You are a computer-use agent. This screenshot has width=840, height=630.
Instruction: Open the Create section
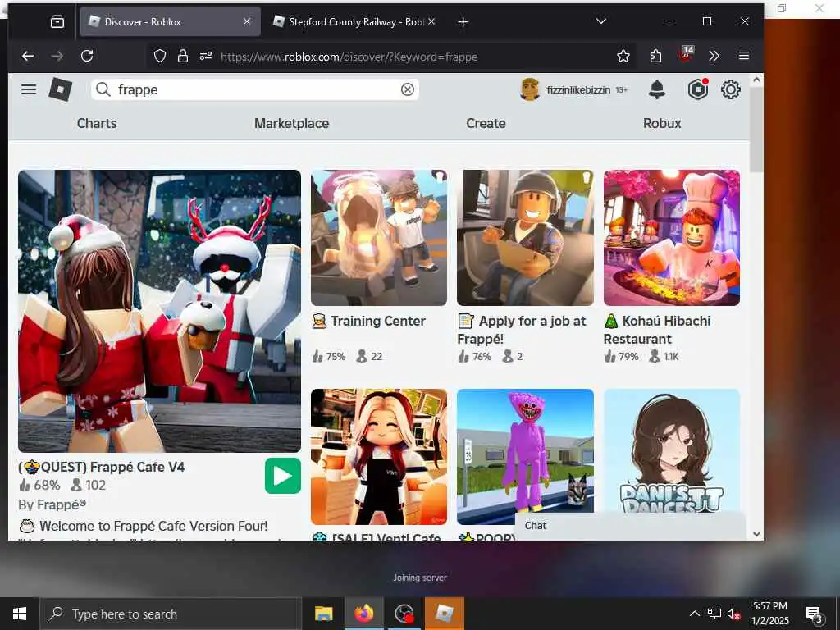coord(486,123)
